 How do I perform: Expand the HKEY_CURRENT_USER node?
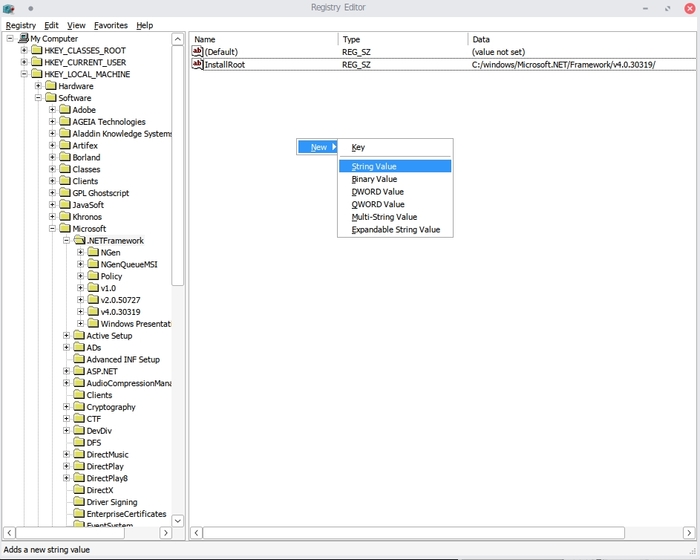24,62
